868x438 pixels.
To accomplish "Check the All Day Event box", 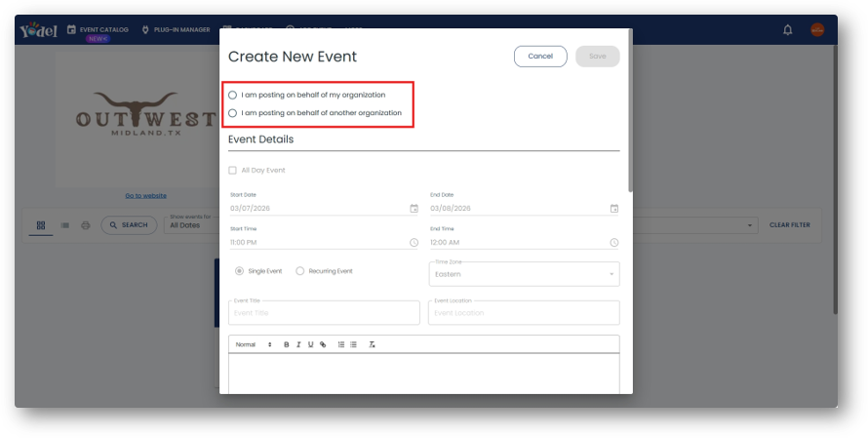I will click(232, 171).
